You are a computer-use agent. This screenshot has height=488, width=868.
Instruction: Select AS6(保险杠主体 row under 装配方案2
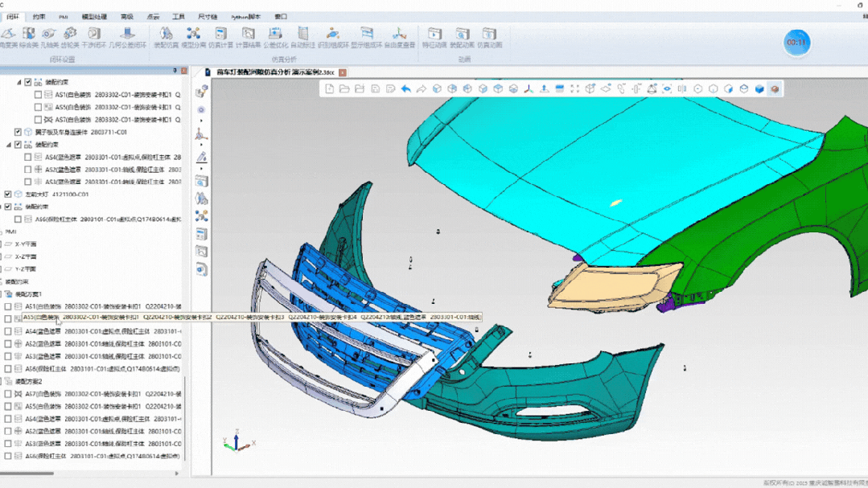point(102,456)
